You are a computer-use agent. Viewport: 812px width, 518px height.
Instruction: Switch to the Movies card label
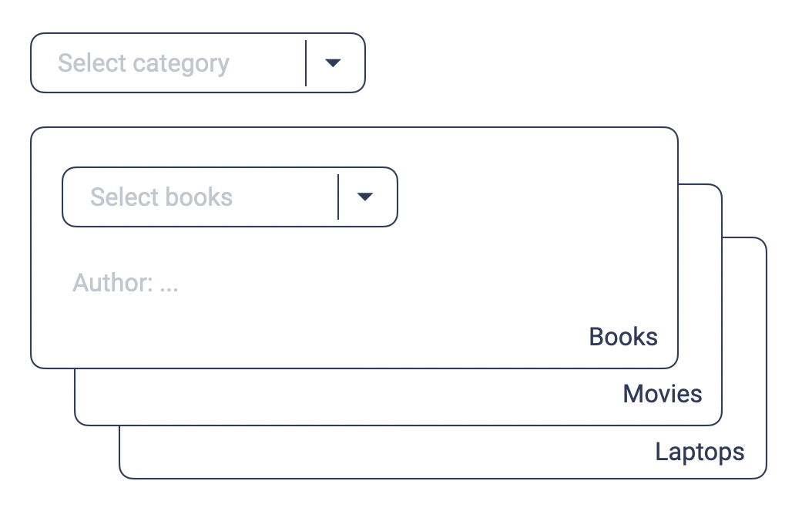pyautogui.click(x=663, y=394)
